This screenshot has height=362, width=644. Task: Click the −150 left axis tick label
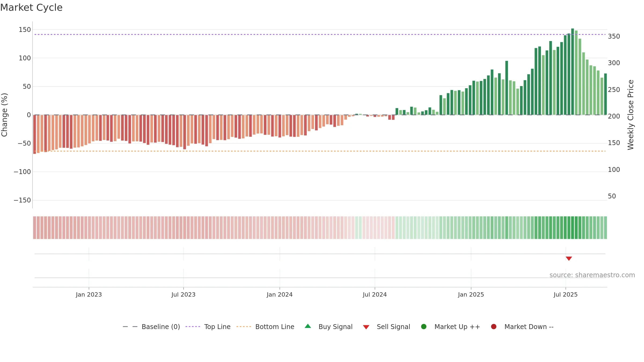(22, 200)
